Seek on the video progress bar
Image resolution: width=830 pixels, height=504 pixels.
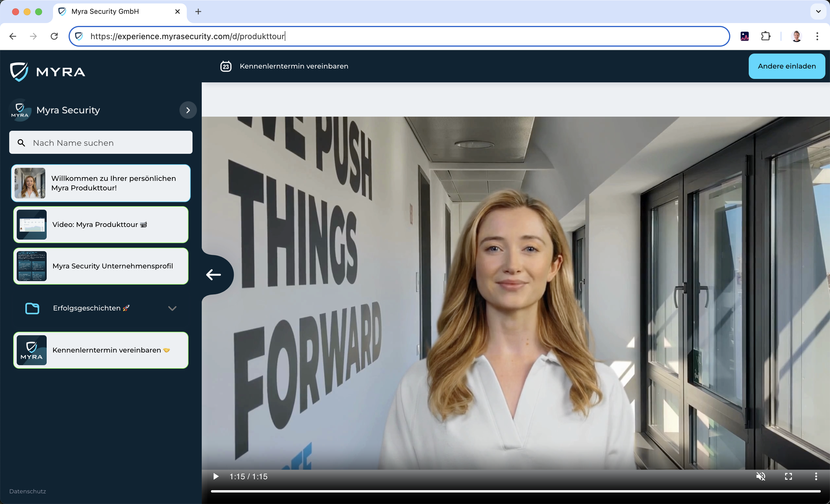pos(515,491)
